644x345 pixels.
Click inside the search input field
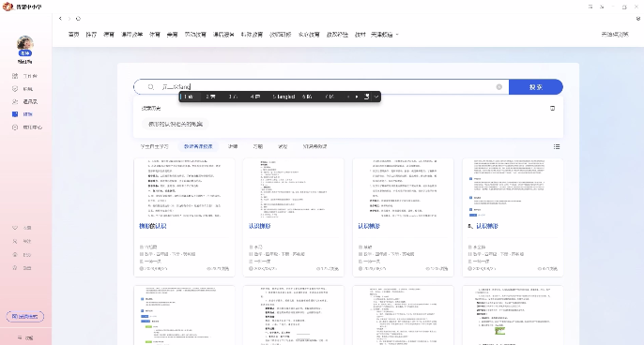tap(325, 87)
